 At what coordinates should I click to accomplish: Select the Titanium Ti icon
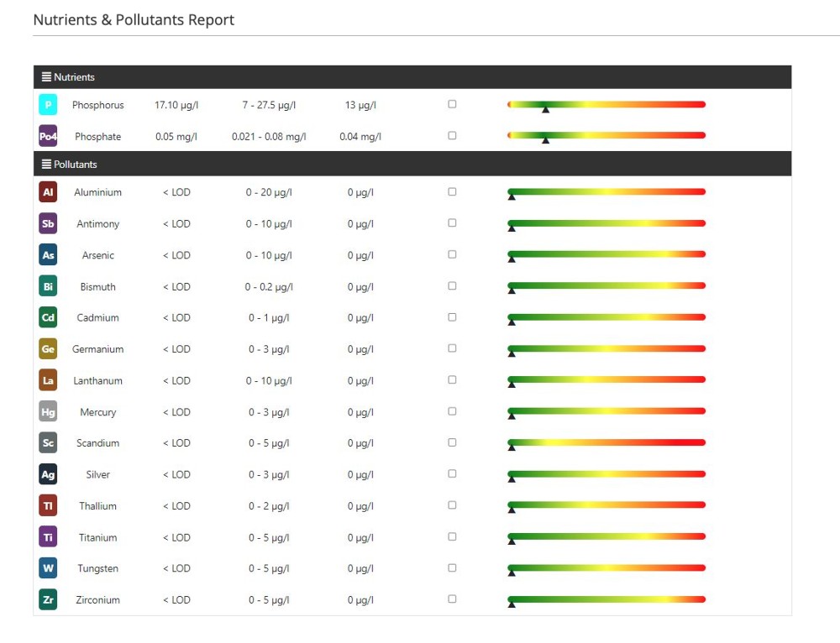pyautogui.click(x=48, y=537)
